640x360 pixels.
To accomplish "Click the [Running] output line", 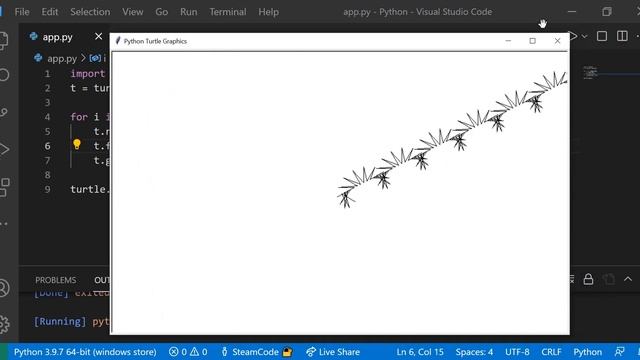I will pos(71,322).
